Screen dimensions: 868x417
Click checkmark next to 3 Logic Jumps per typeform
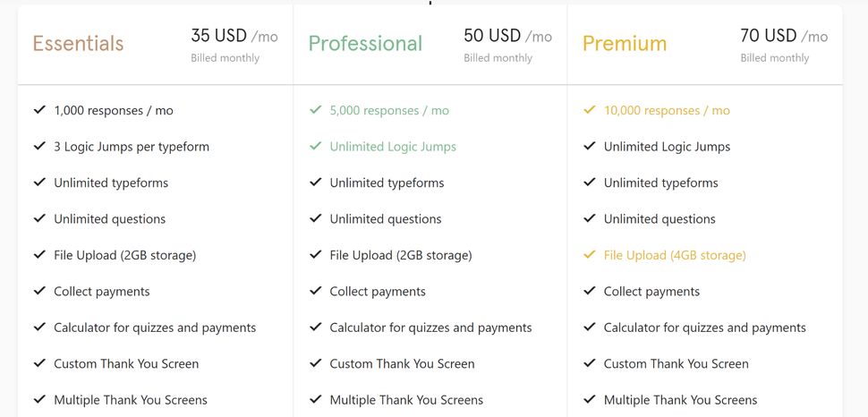(39, 146)
